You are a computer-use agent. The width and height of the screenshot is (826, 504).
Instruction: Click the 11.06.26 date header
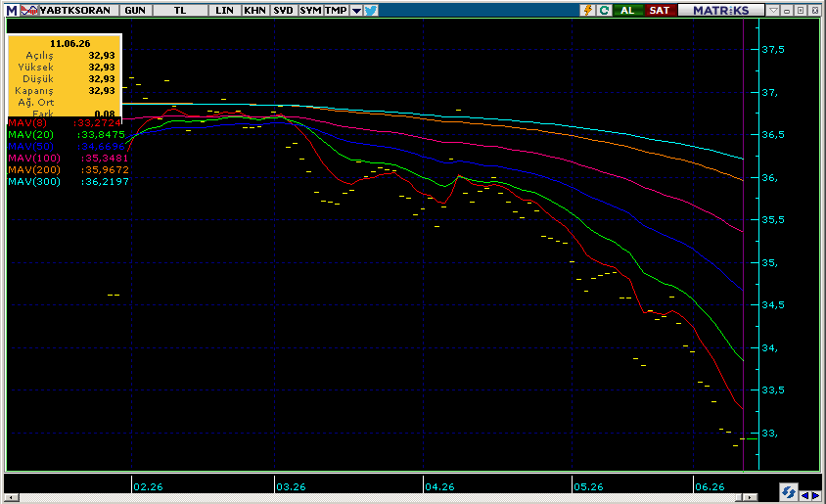point(70,44)
